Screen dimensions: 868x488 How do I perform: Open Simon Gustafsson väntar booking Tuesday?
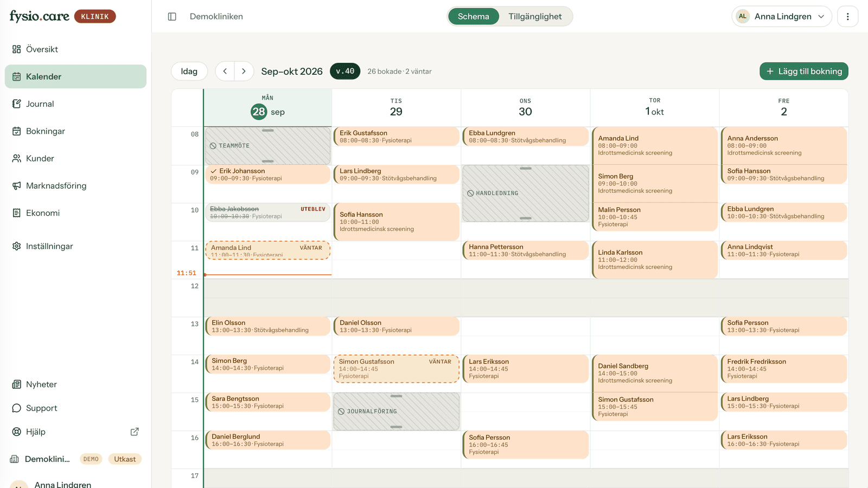(x=397, y=369)
